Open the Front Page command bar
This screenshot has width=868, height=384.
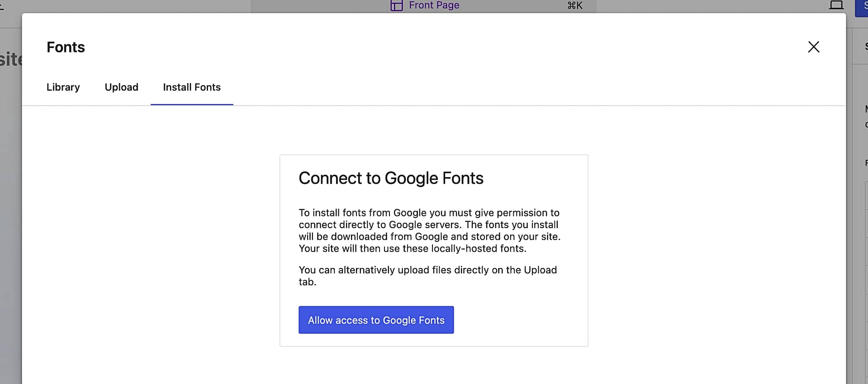coord(424,5)
